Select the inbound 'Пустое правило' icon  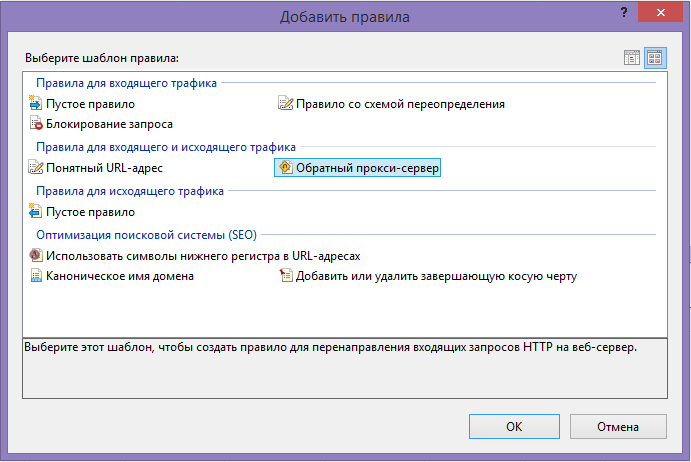click(37, 103)
